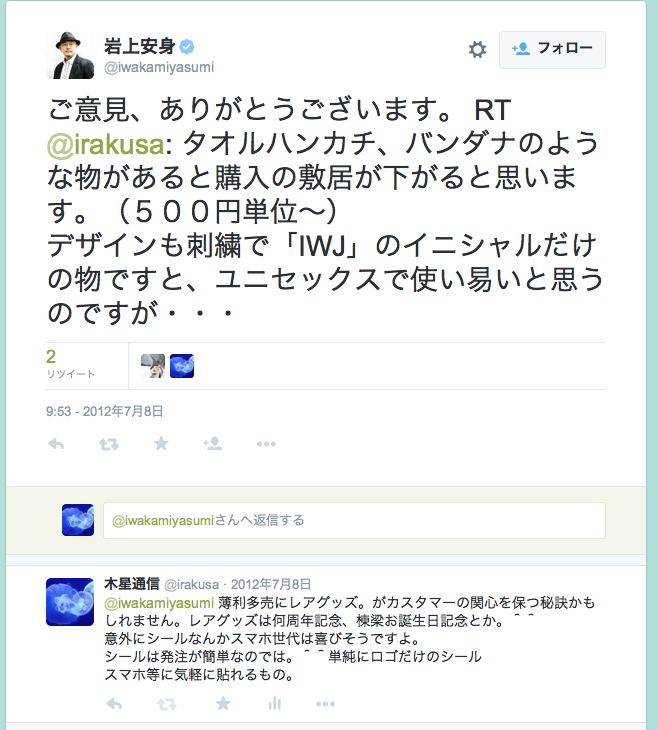658x730 pixels.
Task: Open first retweeter's cat avatar
Action: pyautogui.click(x=153, y=366)
